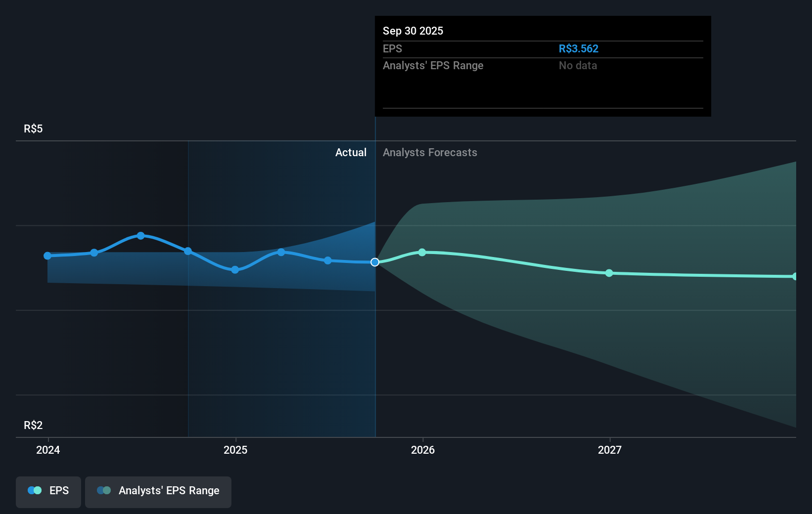Click the 2025 x-axis label
812x514 pixels.
tap(235, 450)
